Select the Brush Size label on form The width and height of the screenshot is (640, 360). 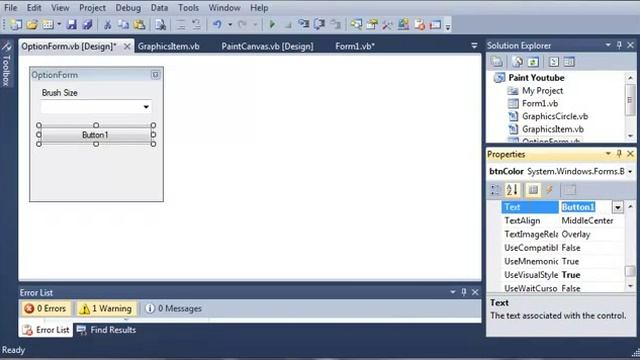pos(60,93)
